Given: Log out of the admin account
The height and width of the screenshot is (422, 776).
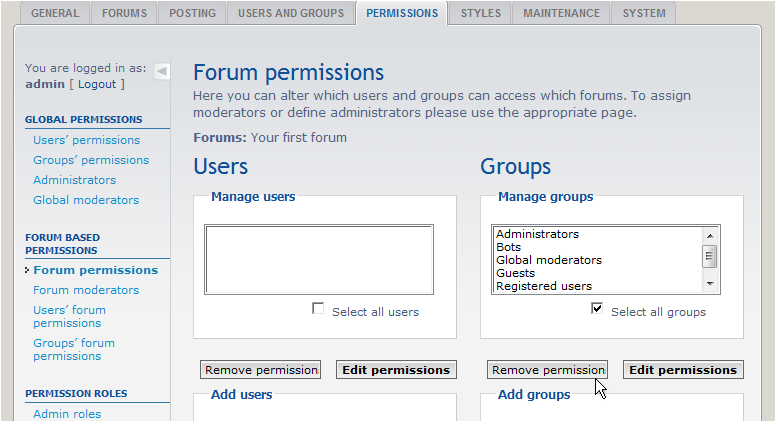Looking at the screenshot, I should tap(97, 84).
